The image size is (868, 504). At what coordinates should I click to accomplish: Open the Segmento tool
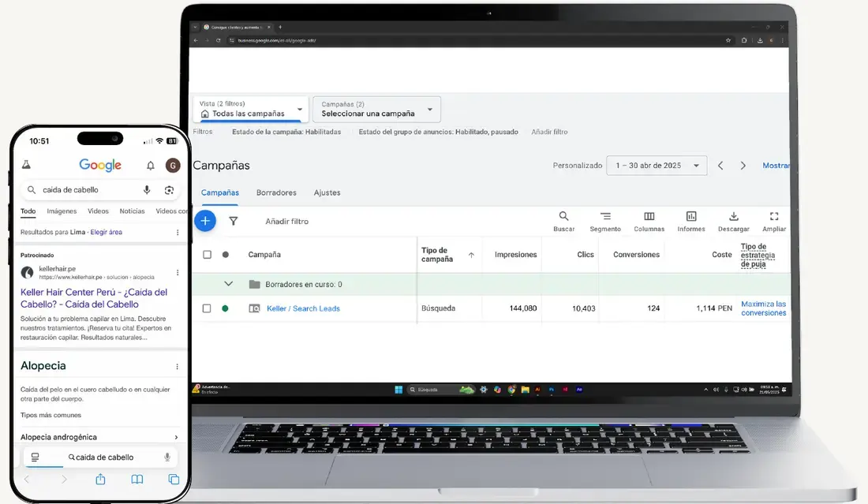click(605, 222)
